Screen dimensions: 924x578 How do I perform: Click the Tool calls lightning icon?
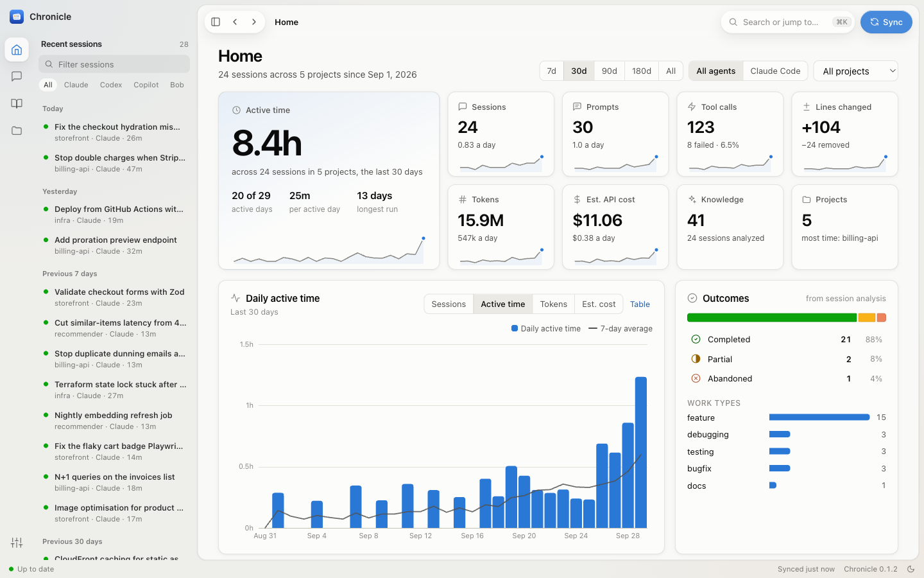pos(692,107)
